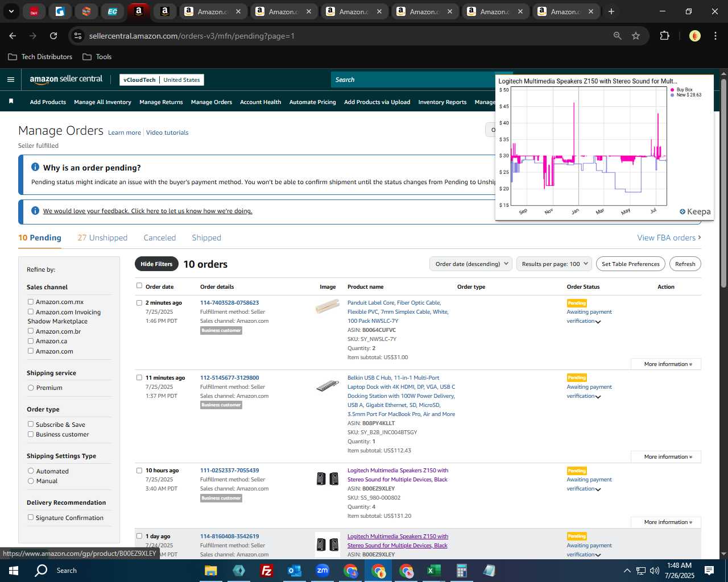Open the Results per page dropdown
The width and height of the screenshot is (728, 582).
555,264
